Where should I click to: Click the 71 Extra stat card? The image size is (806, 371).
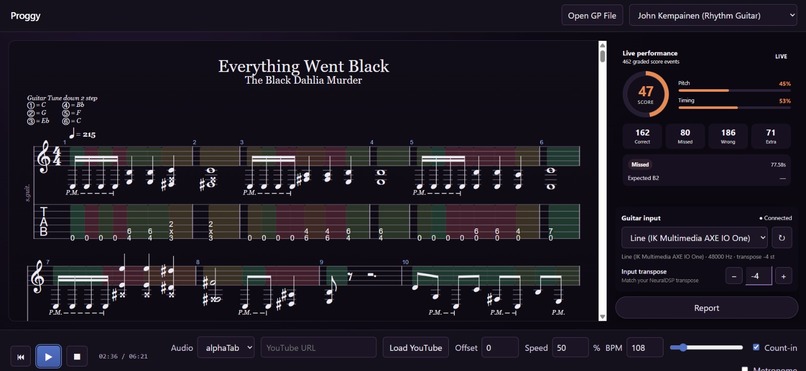point(771,136)
